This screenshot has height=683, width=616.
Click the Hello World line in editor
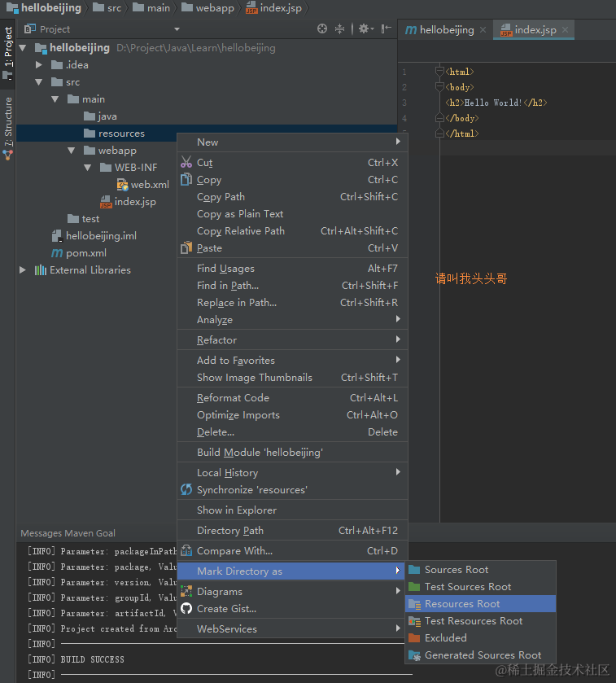[496, 103]
